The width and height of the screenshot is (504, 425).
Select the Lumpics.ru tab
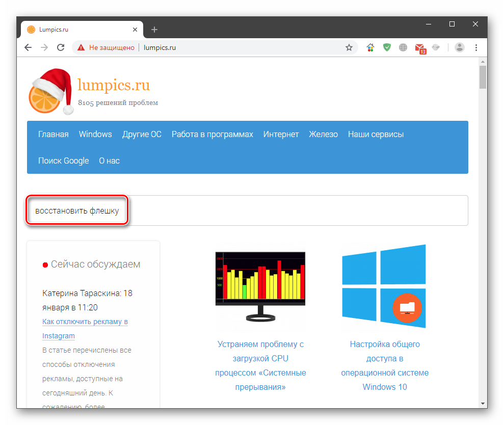(82, 30)
